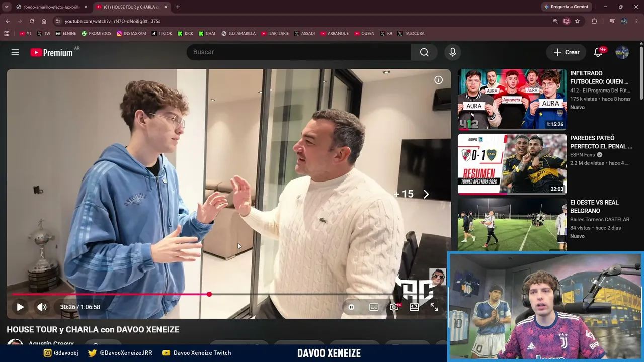
Task: Open the River 0-1 Boca RESUMEN thumbnail
Action: pyautogui.click(x=512, y=164)
